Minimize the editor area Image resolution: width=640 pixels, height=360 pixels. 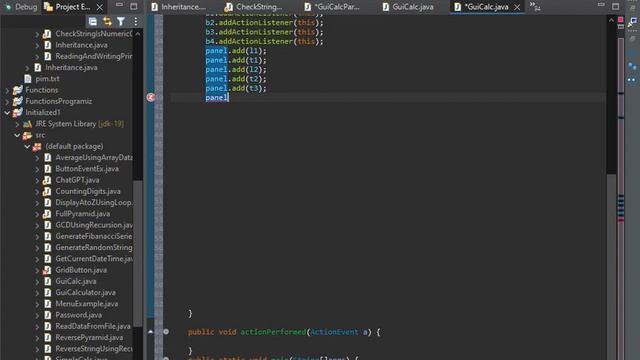coord(601,5)
